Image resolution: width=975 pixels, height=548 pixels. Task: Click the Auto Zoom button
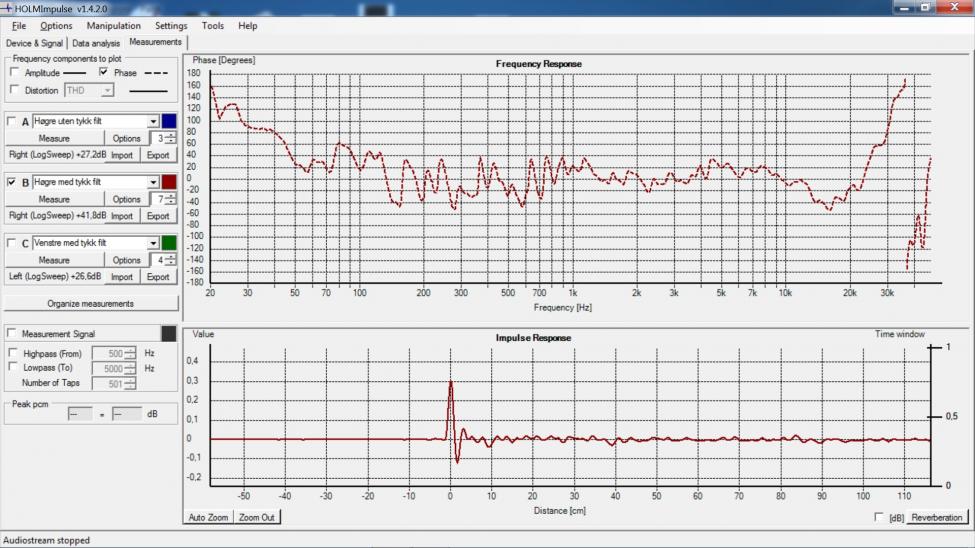209,517
